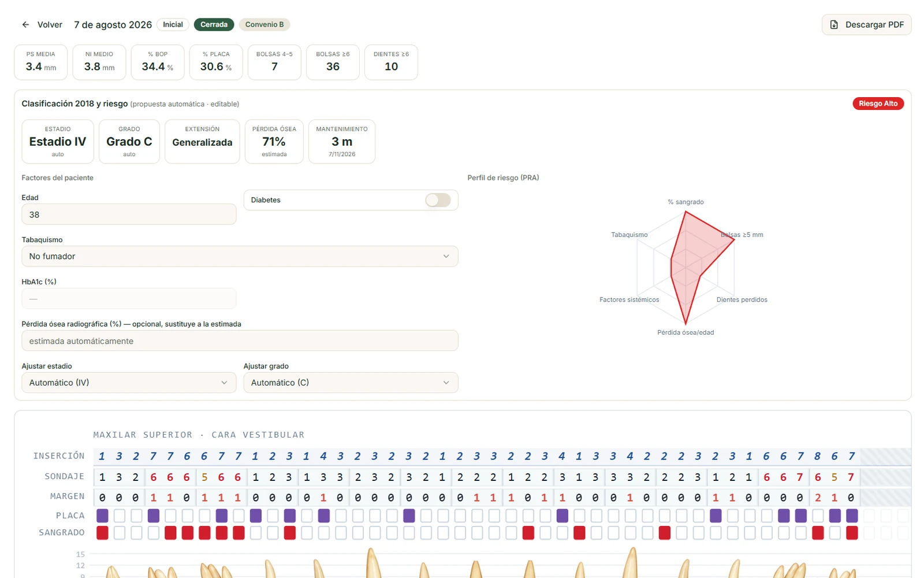Toggle the last red SANGRADO box in the row
This screenshot has height=578, width=924.
[x=852, y=533]
